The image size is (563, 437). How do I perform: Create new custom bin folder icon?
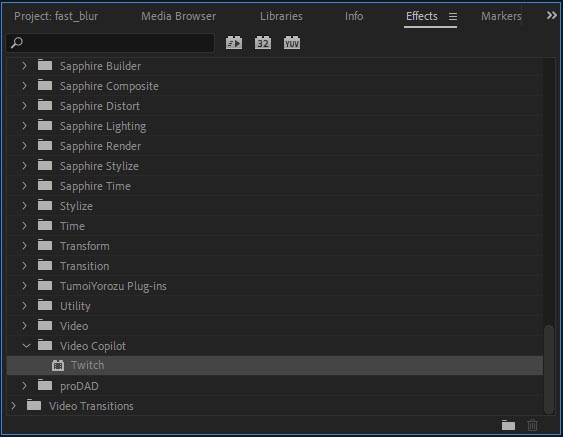(x=508, y=425)
